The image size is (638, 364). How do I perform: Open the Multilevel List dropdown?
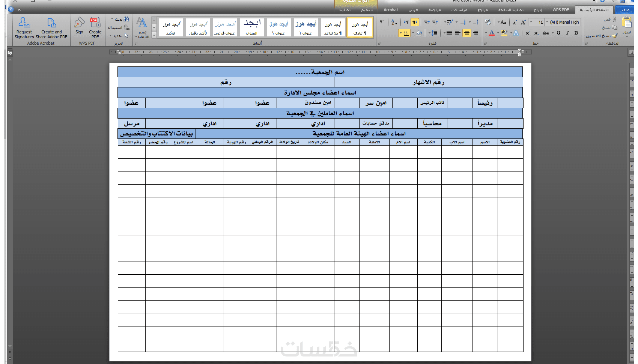[x=445, y=22]
